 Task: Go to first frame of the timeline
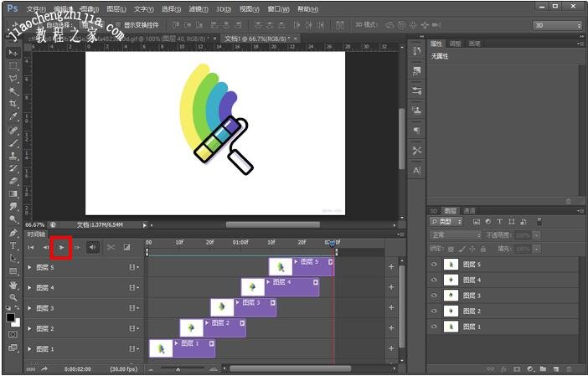31,247
